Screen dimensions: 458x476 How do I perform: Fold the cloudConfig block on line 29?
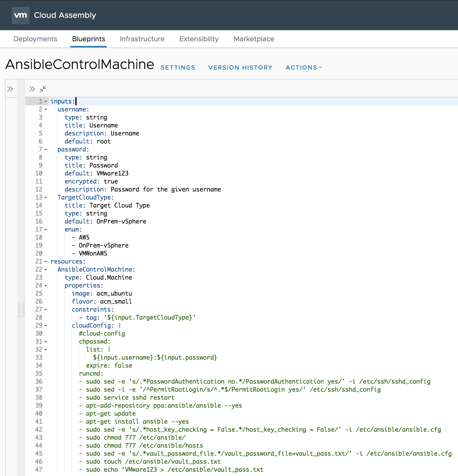click(x=46, y=326)
